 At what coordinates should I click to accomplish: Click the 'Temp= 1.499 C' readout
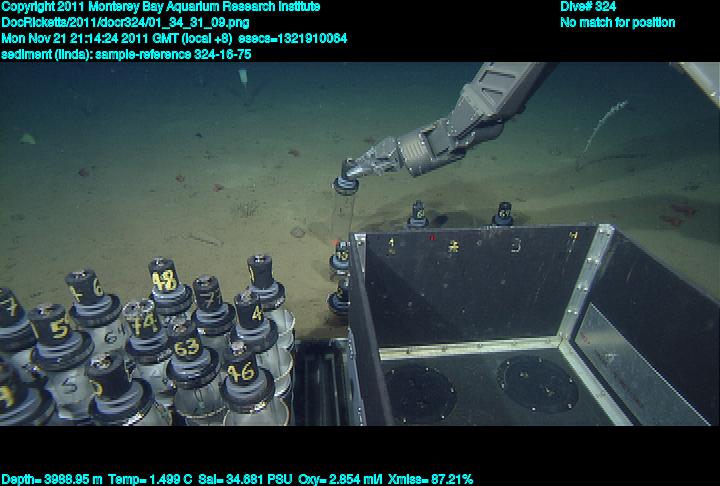[x=150, y=480]
